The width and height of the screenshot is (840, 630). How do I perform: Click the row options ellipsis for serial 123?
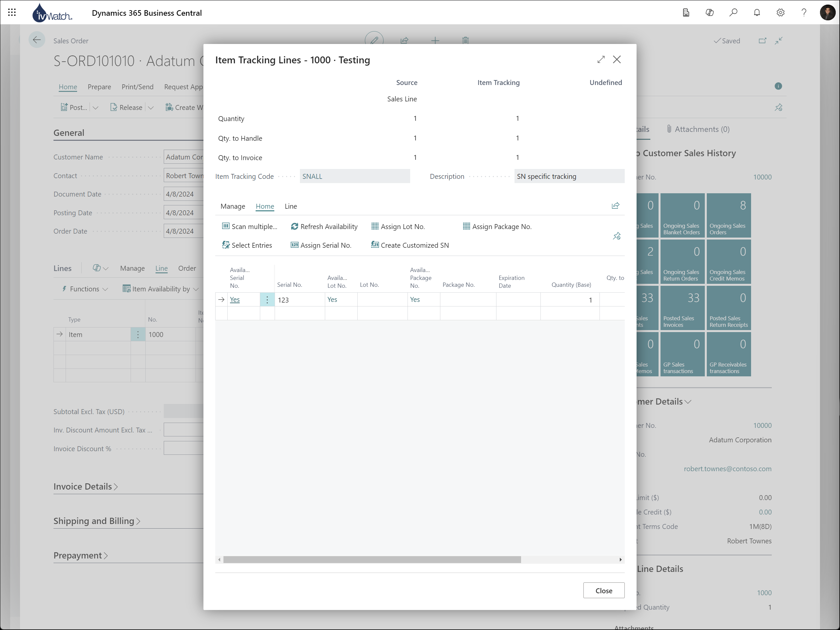266,300
